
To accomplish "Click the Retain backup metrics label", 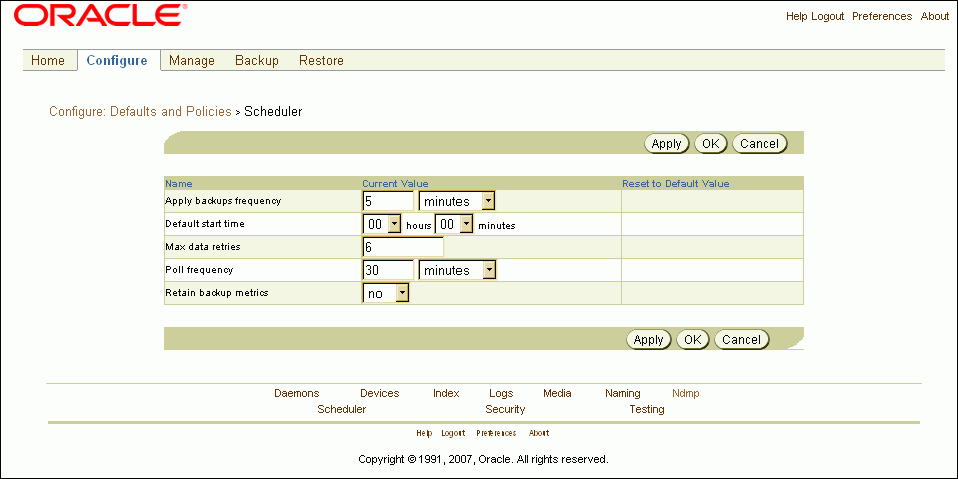I will pos(217,293).
